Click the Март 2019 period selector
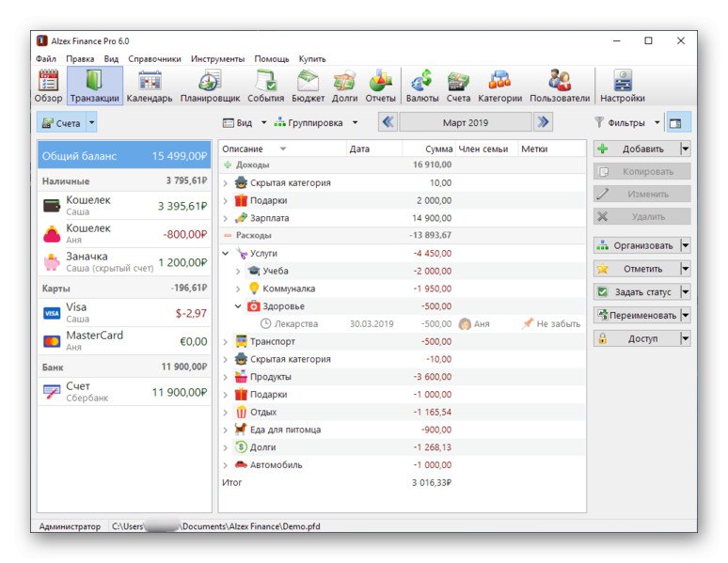Image resolution: width=728 pixels, height=563 pixels. pyautogui.click(x=466, y=122)
